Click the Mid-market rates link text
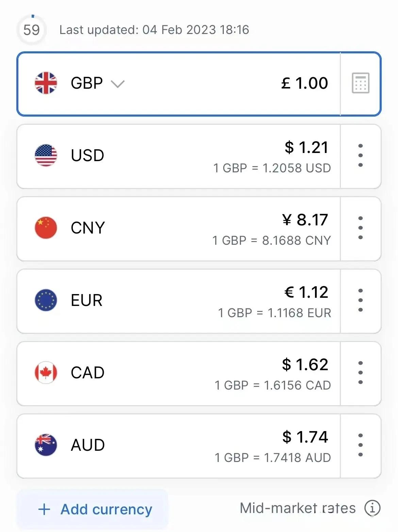398x532 pixels. 298,508
